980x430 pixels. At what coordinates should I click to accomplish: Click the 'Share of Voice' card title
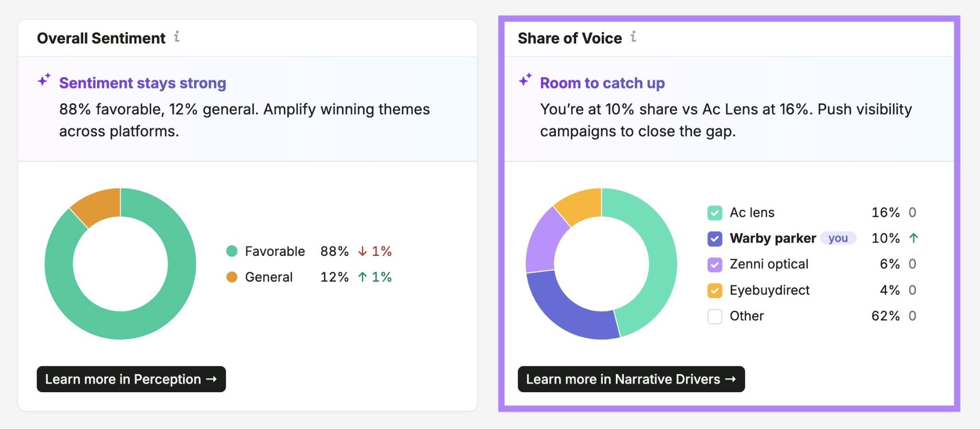pos(570,38)
